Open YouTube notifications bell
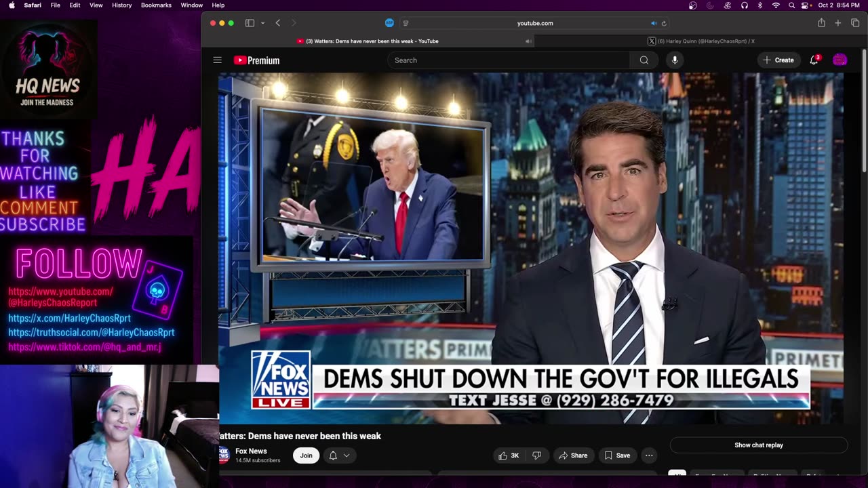 coord(814,60)
